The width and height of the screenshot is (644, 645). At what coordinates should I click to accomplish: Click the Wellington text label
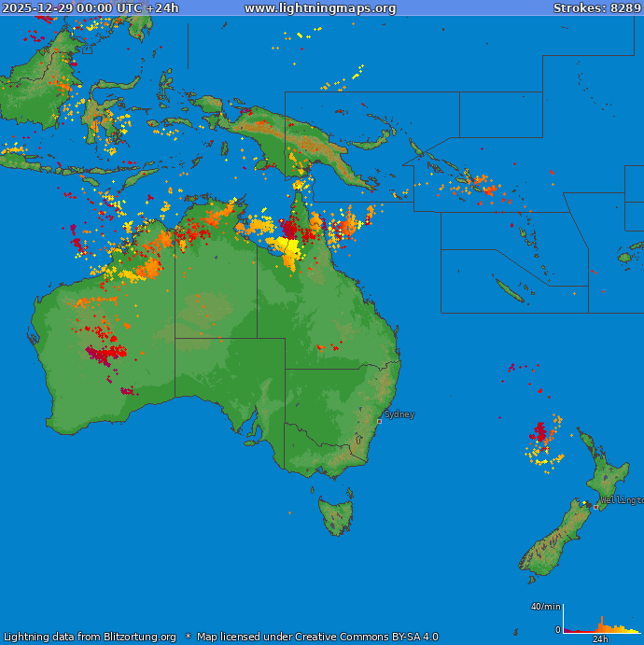coord(622,500)
